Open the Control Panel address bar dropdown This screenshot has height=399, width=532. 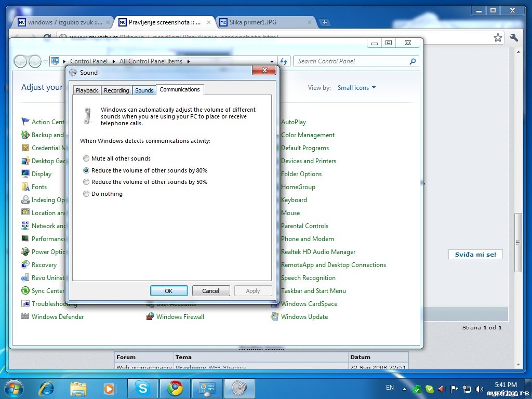pyautogui.click(x=272, y=61)
